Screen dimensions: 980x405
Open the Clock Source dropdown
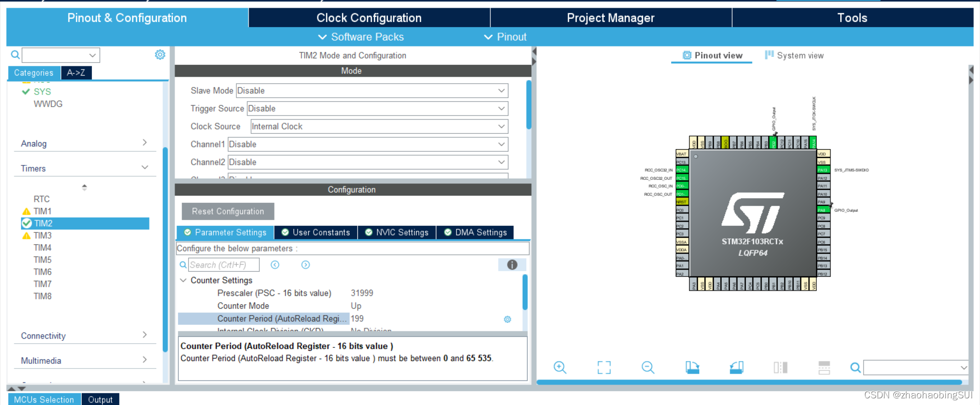(x=379, y=126)
